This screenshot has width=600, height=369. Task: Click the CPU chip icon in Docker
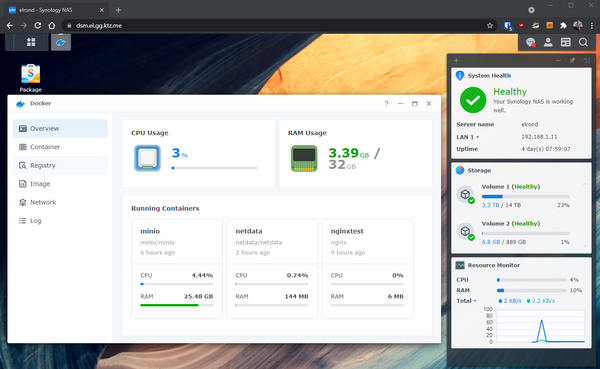pos(147,158)
